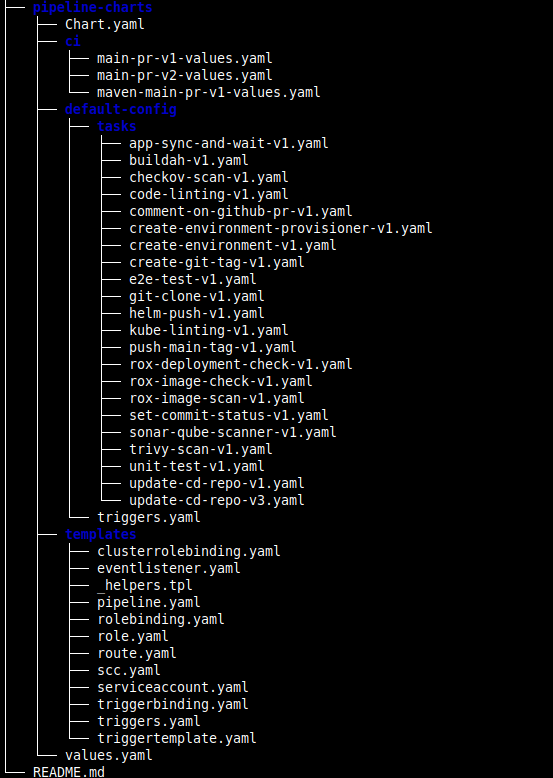This screenshot has height=778, width=553.
Task: Select rox-deployment-check-v1.yaml file
Action: click(241, 364)
